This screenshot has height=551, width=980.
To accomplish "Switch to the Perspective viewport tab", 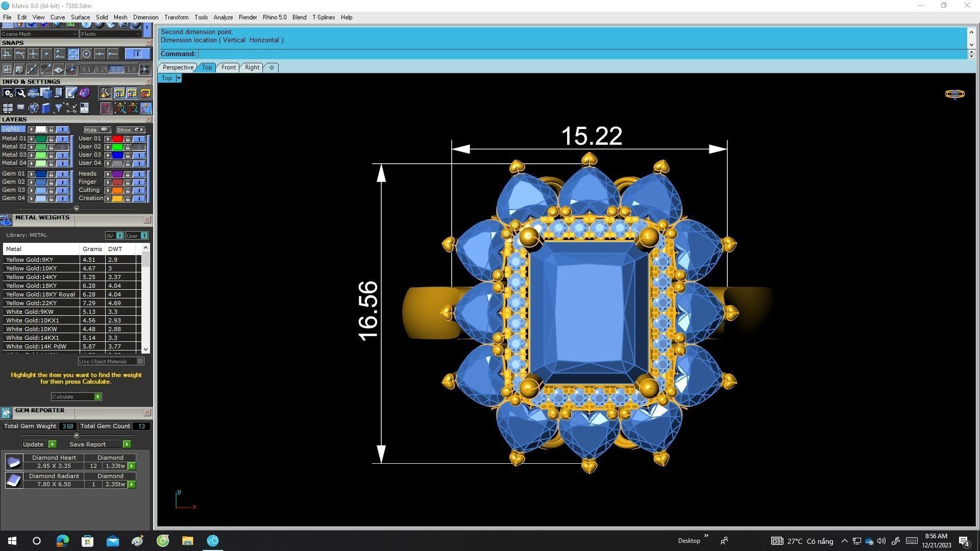I will (x=178, y=67).
